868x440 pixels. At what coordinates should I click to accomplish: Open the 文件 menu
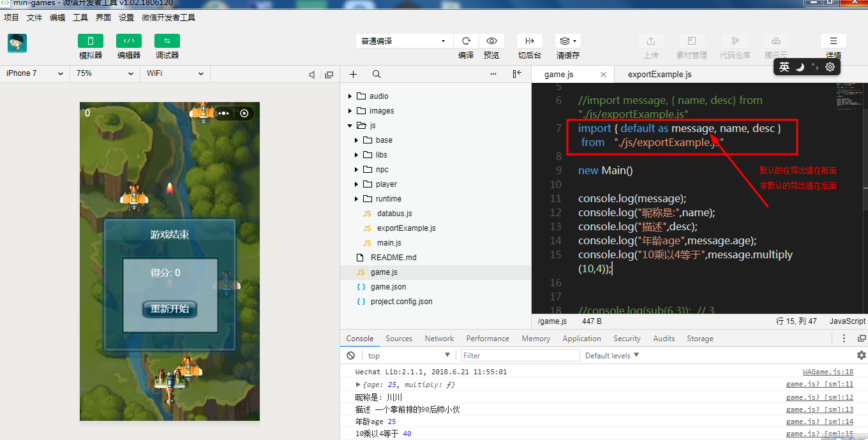(34, 17)
